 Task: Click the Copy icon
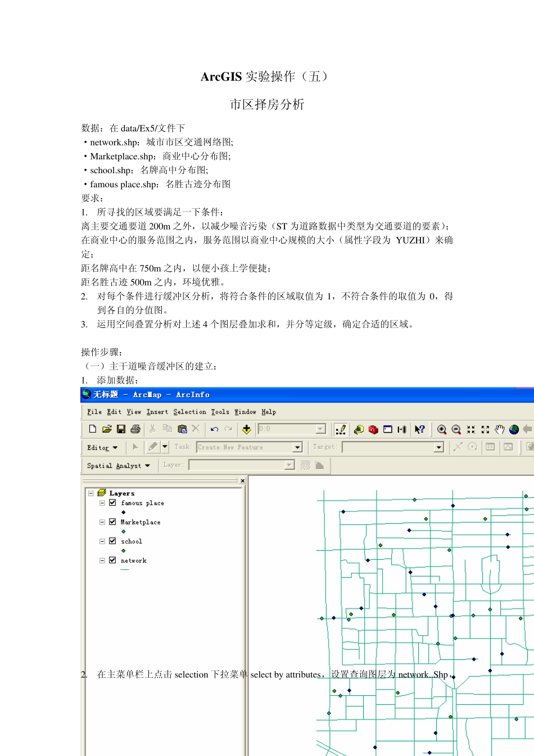pos(167,429)
